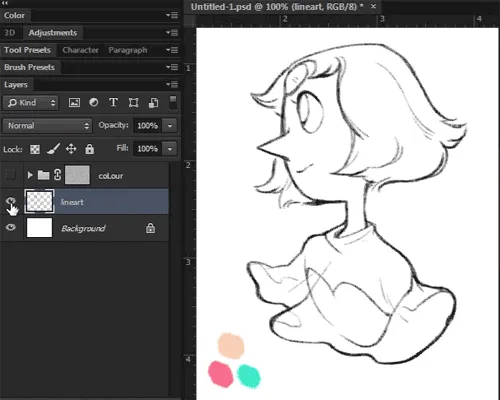Click the link icon on colour group
Viewport: 500px width, 400px height.
point(57,175)
